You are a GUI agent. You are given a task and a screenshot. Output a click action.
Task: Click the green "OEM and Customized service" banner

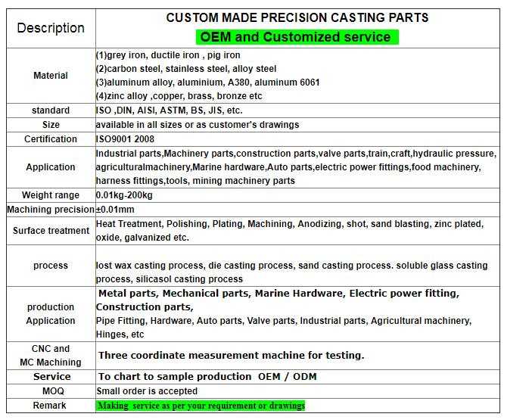pos(297,36)
